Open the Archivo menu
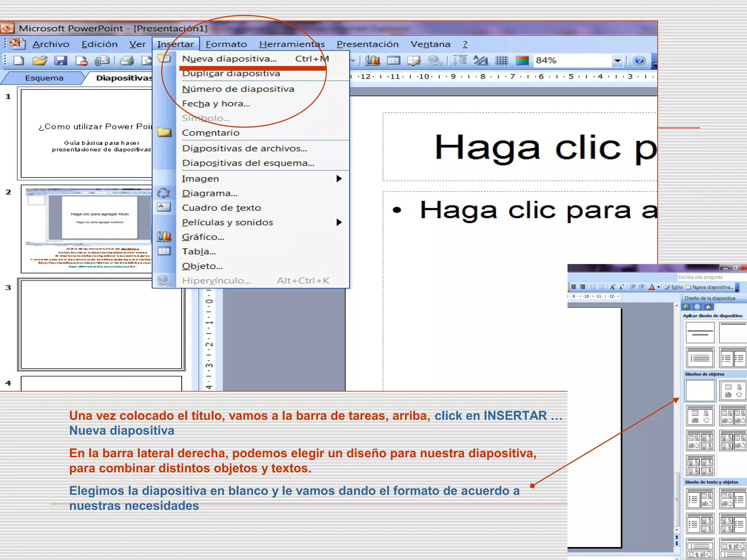Image resolution: width=747 pixels, height=560 pixels. tap(51, 44)
